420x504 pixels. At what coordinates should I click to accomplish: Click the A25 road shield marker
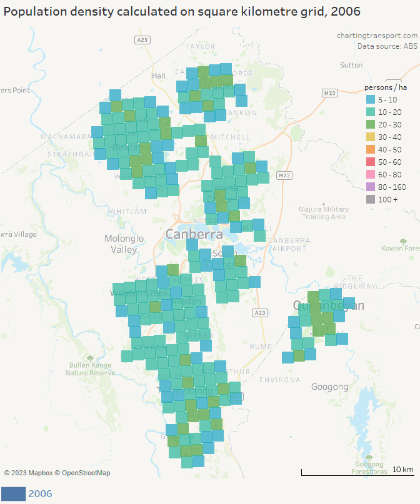tap(142, 40)
